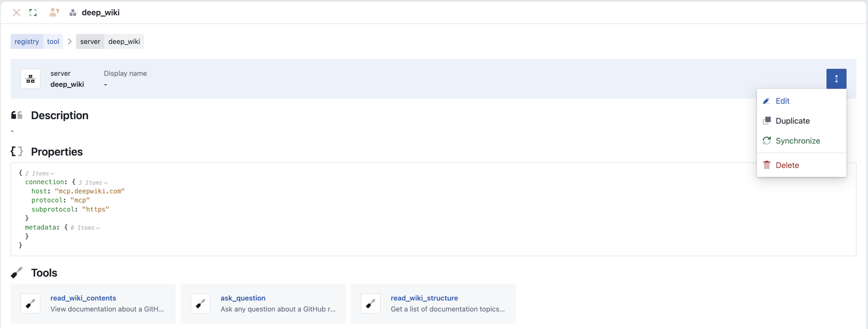Click the Display name label
The image size is (868, 329).
(x=125, y=73)
